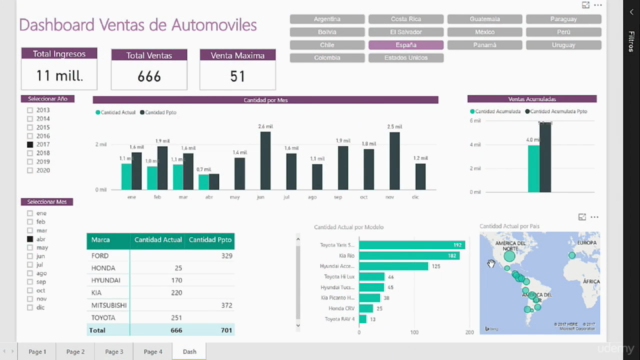Check the jul month checkbox
The image size is (640, 360).
(x=30, y=264)
